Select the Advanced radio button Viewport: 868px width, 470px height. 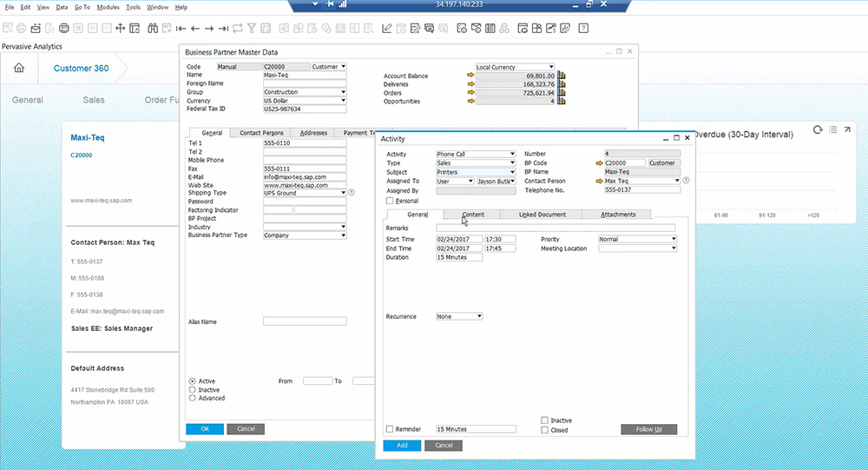click(x=192, y=398)
